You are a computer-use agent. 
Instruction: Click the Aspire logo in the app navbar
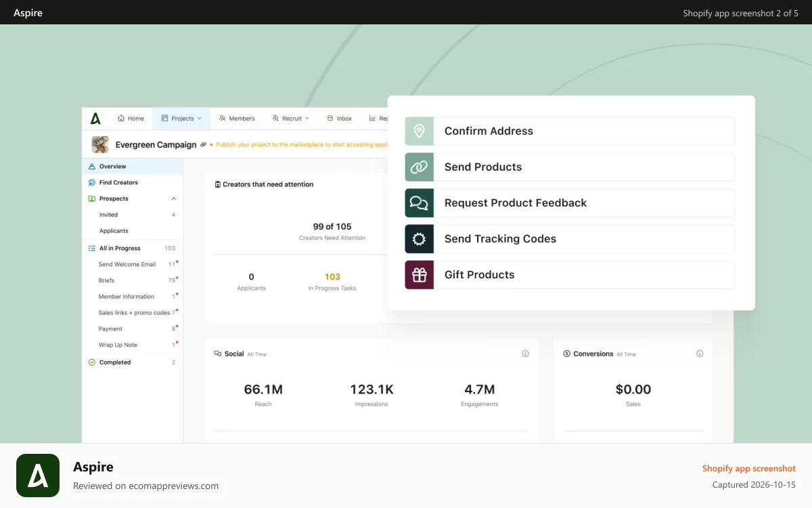coord(95,119)
